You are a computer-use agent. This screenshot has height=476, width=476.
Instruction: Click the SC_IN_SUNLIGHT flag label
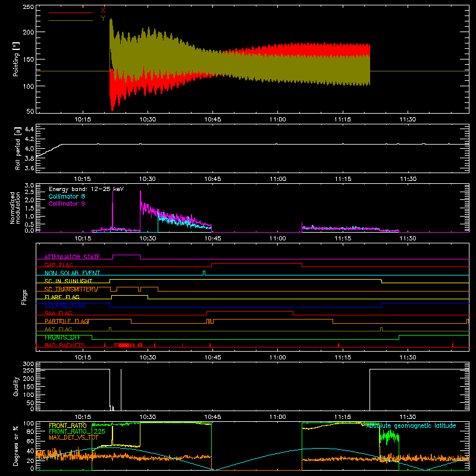pos(68,281)
